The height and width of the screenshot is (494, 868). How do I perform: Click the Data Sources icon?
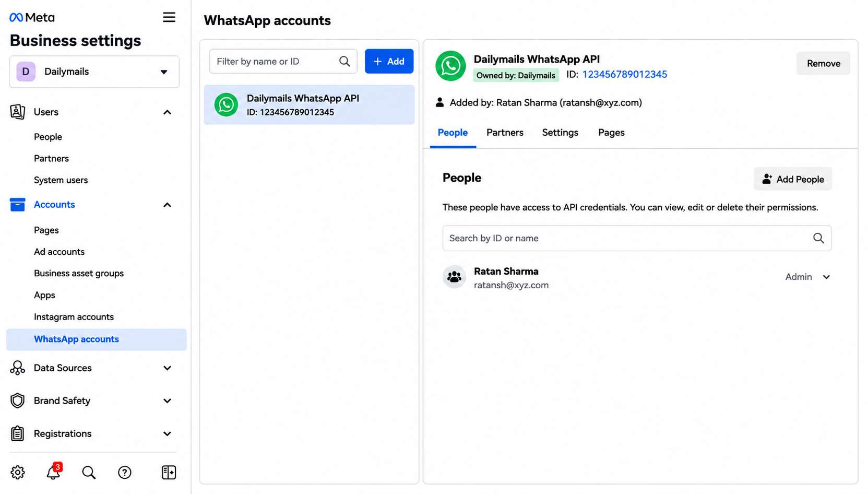point(17,368)
